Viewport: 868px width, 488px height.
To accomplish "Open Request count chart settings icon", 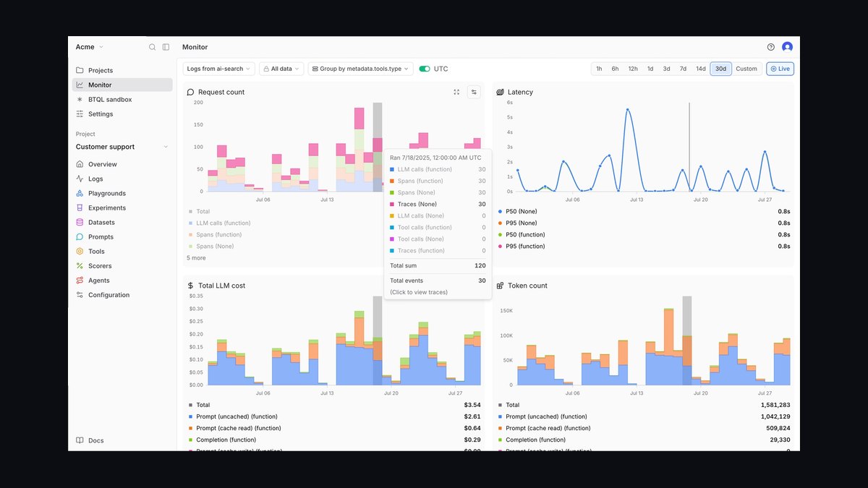I will tap(474, 92).
